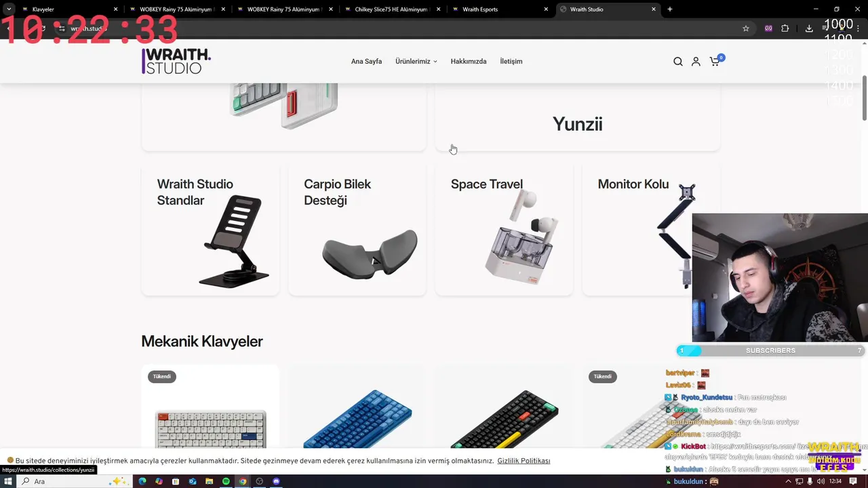The height and width of the screenshot is (488, 868).
Task: Open the blue keyboard product
Action: [357, 419]
